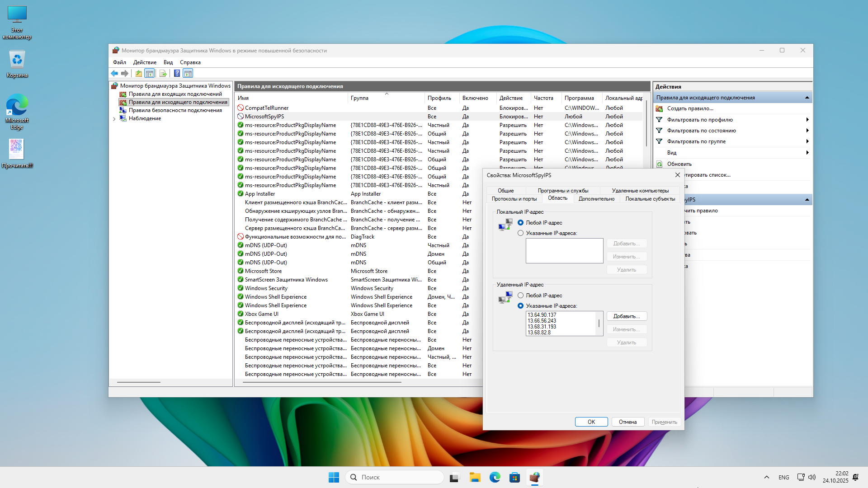
Task: Click the Refresh (Обновить) action icon
Action: [660, 164]
